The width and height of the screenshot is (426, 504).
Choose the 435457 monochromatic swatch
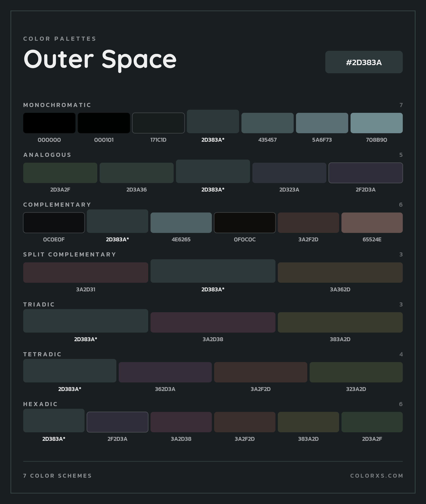(x=267, y=123)
